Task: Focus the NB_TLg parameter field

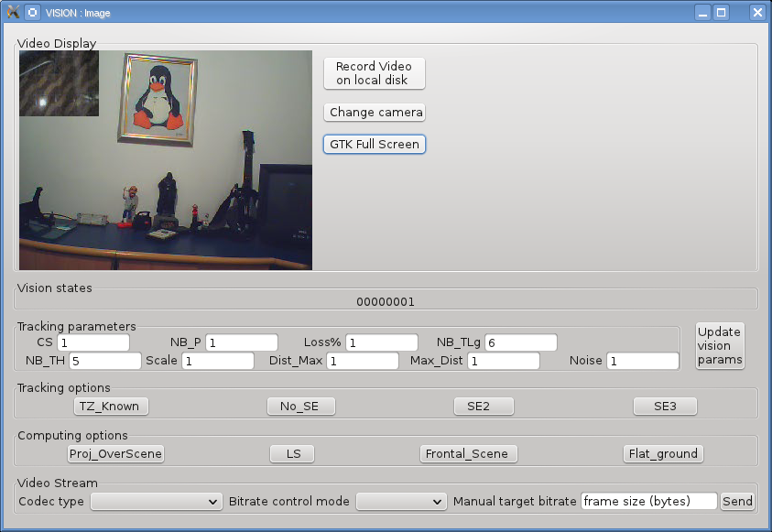Action: [521, 342]
